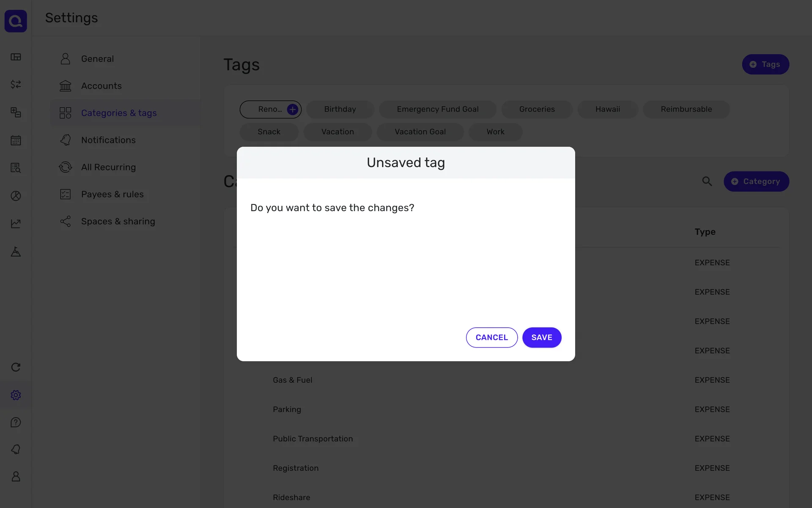
Task: Select the Emergency Fund Goal tag
Action: (437, 109)
